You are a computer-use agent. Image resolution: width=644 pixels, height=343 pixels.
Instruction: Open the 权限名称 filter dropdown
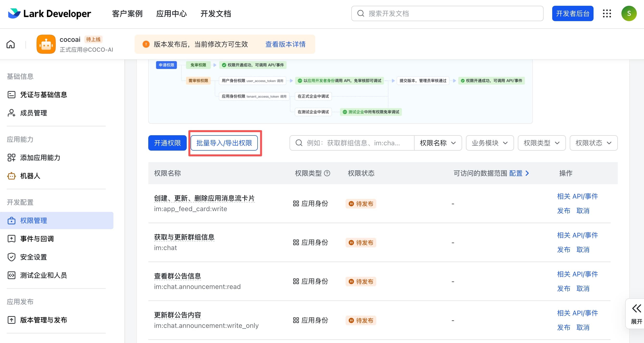pos(438,143)
